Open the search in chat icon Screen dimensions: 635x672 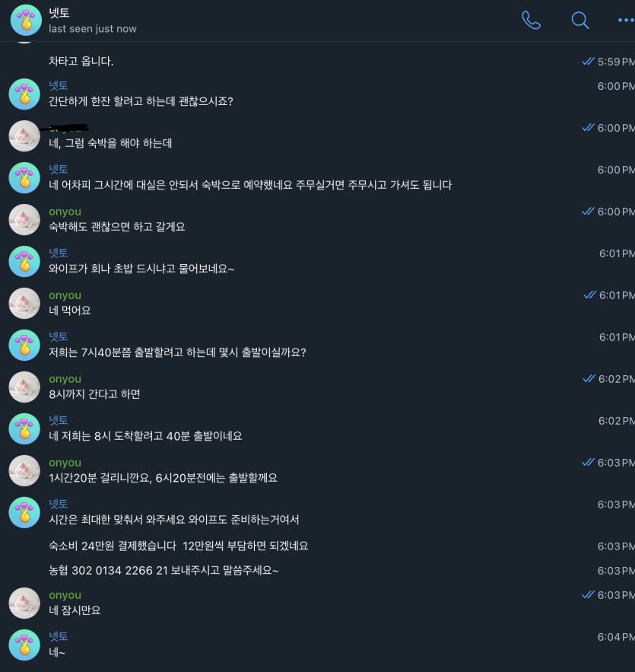coord(580,20)
